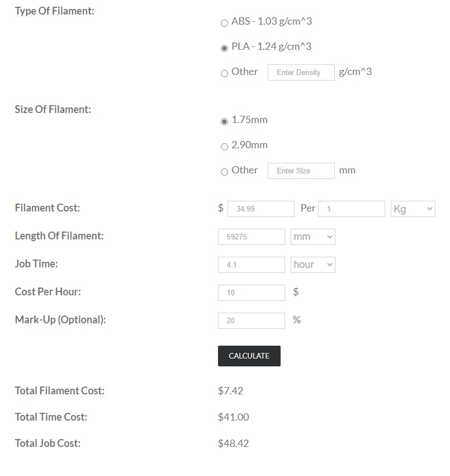Click the cost per hour field showing 10
Screen dimensions: 450x476
pos(251,293)
